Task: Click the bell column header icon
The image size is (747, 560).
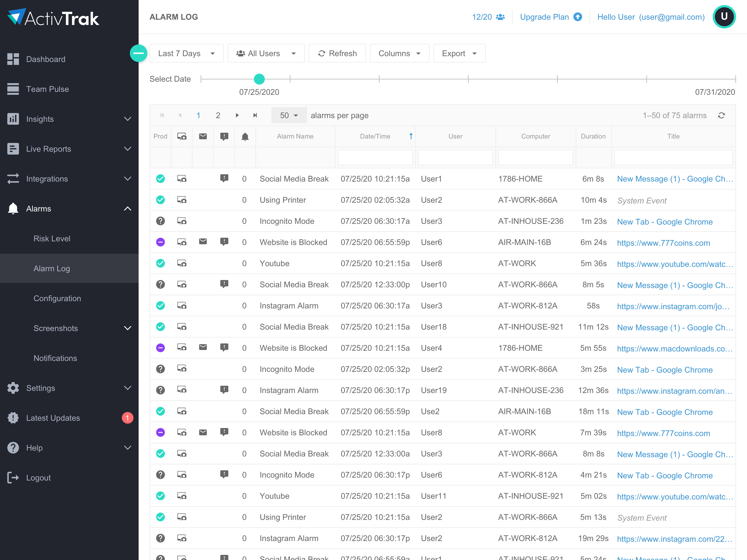Action: click(x=245, y=136)
